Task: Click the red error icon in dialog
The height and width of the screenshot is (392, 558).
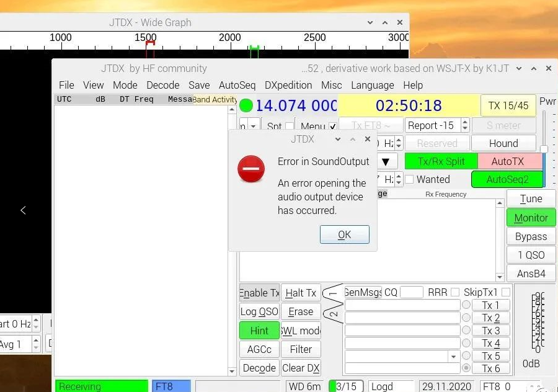Action: (251, 169)
